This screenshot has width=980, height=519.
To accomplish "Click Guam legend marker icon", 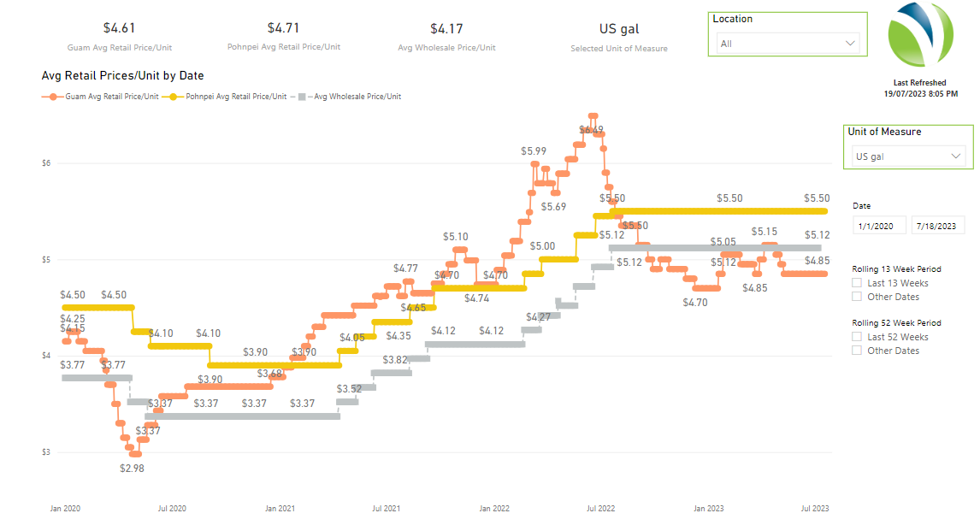I will (53, 97).
